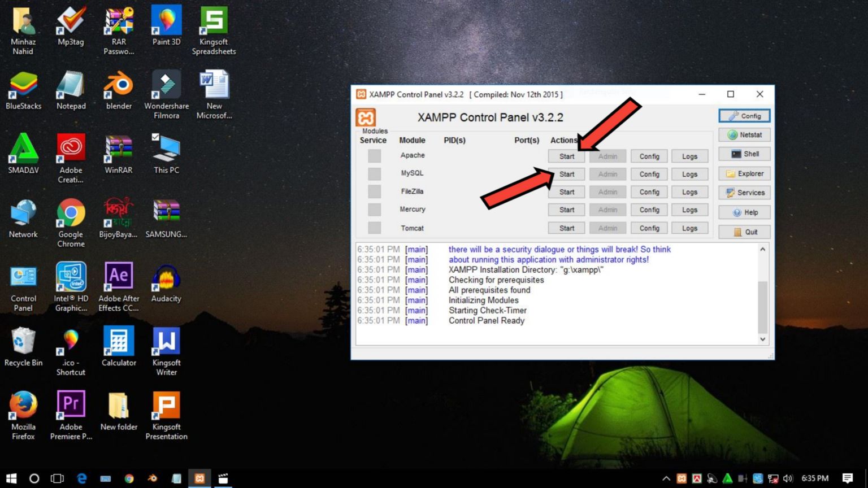The image size is (868, 488).
Task: Open Netstat from the XAMPP sidebar
Action: pyautogui.click(x=744, y=135)
